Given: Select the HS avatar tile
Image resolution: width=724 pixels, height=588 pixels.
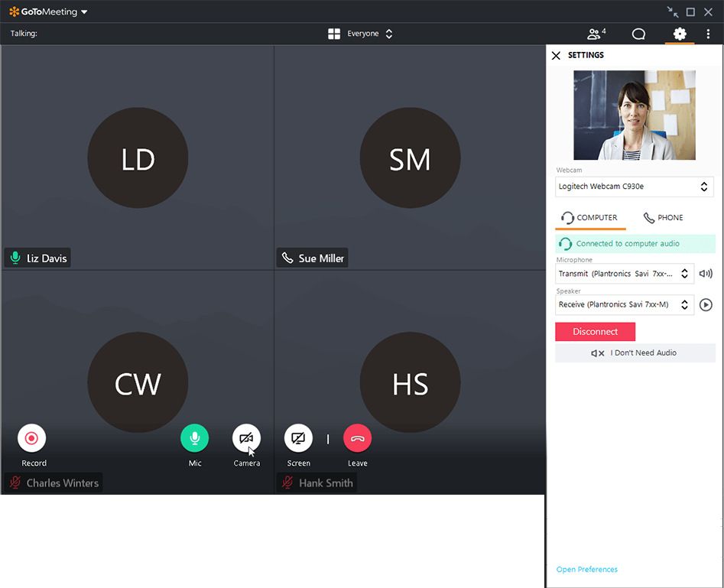Looking at the screenshot, I should tap(410, 382).
